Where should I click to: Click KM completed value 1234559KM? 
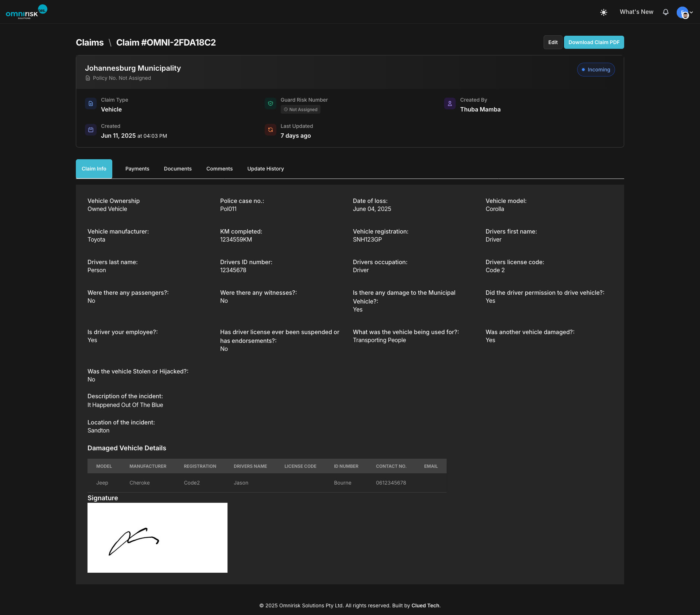click(x=236, y=239)
